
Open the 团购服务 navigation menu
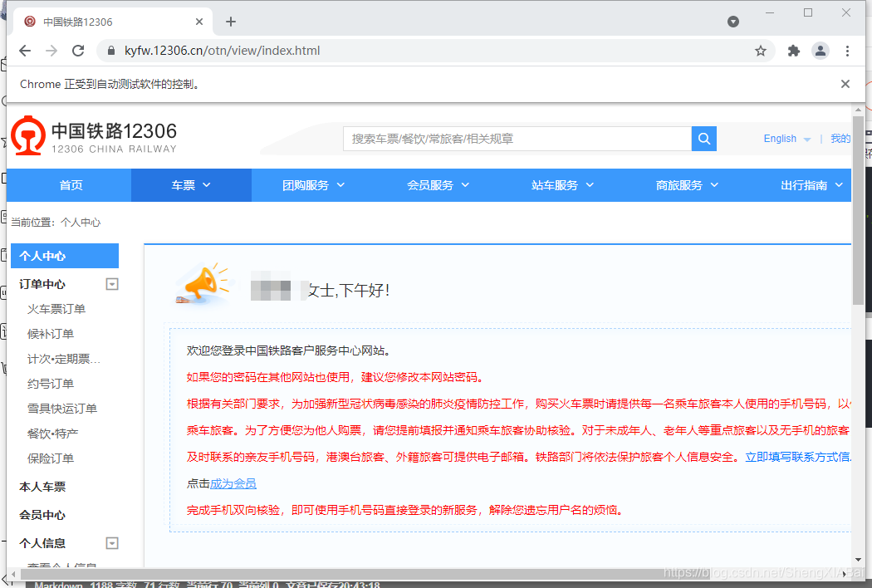click(x=313, y=185)
